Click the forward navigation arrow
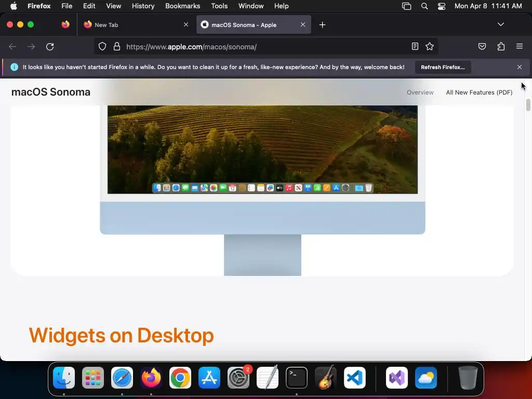Image resolution: width=532 pixels, height=399 pixels. (31, 46)
